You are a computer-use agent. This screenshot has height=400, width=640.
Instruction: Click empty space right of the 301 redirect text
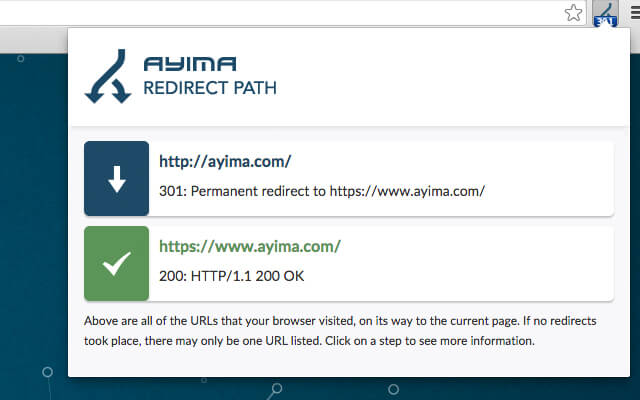[x=550, y=190]
